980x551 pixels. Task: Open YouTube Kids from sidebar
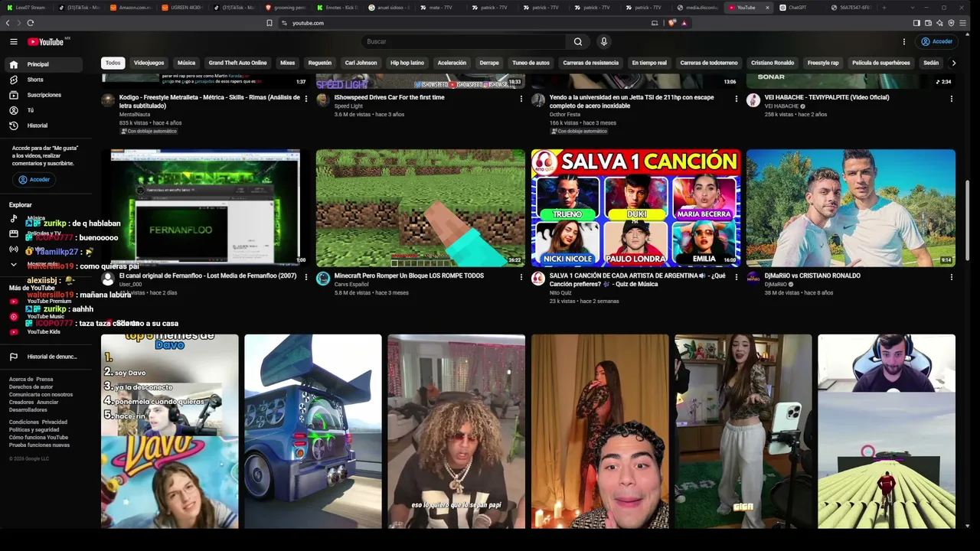[44, 332]
